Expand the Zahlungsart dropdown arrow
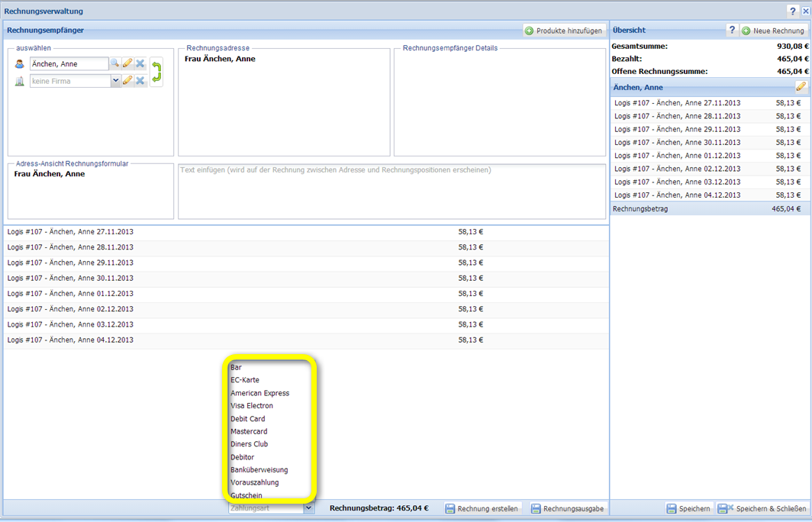The height and width of the screenshot is (522, 812). [308, 508]
